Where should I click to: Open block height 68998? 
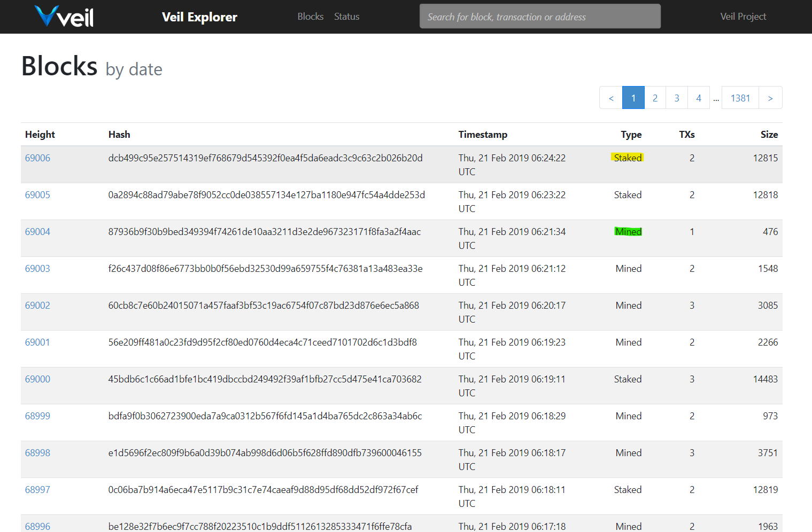coord(37,453)
